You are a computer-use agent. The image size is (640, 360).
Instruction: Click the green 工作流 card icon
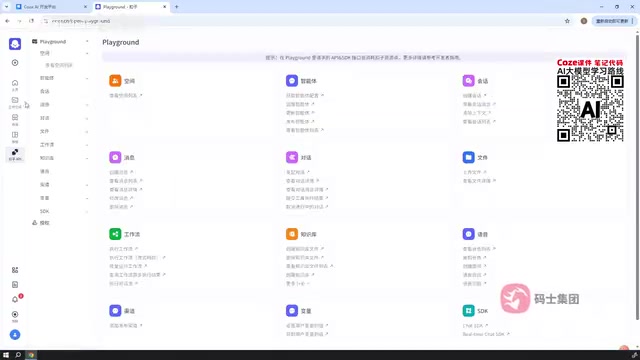(115, 234)
